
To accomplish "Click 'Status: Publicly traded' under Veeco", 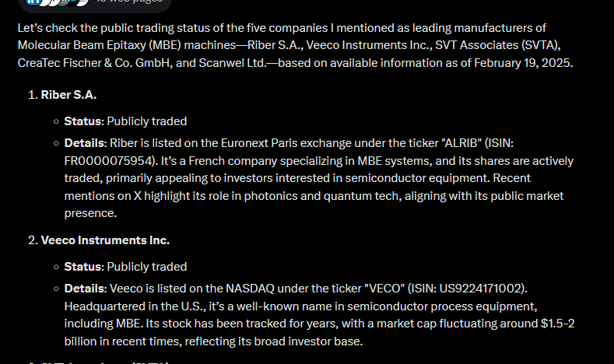I will pos(125,267).
